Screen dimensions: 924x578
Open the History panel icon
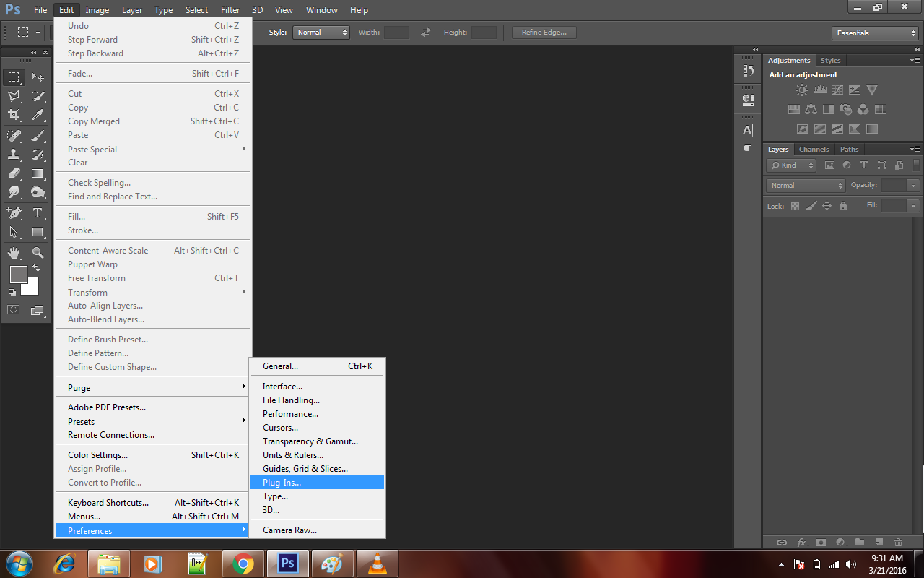[x=748, y=71]
